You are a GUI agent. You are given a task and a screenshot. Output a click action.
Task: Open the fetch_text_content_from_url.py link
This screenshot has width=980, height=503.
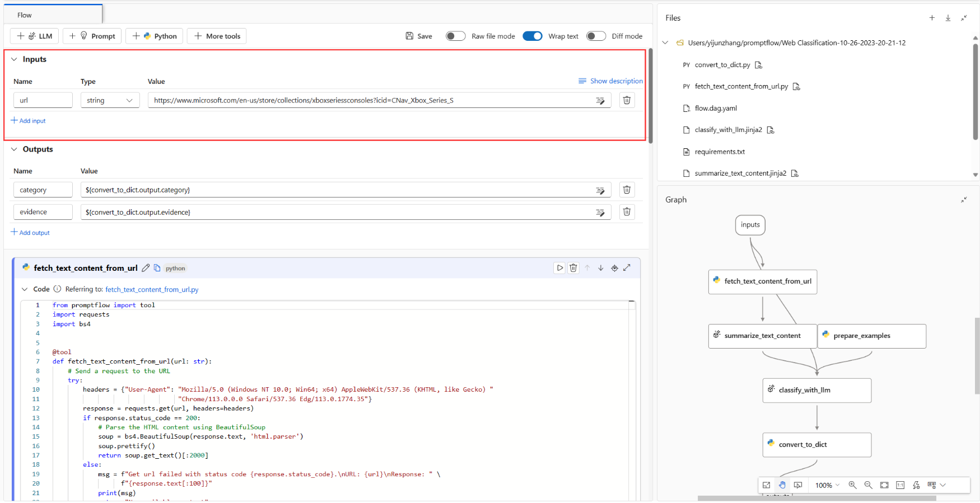click(152, 290)
